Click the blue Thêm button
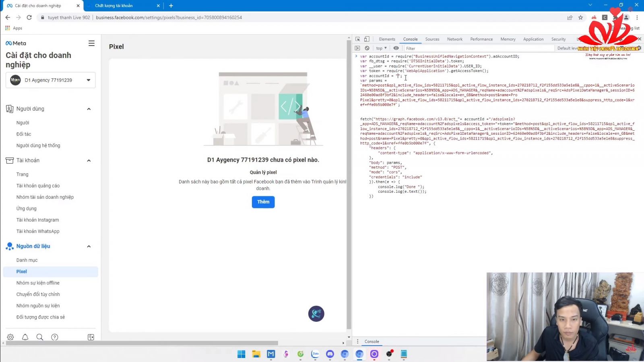 click(263, 202)
